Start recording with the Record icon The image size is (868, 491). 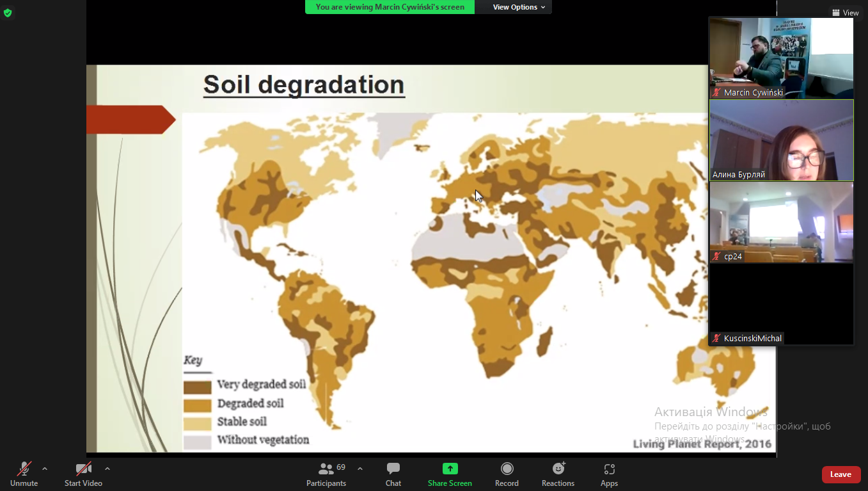click(x=507, y=469)
